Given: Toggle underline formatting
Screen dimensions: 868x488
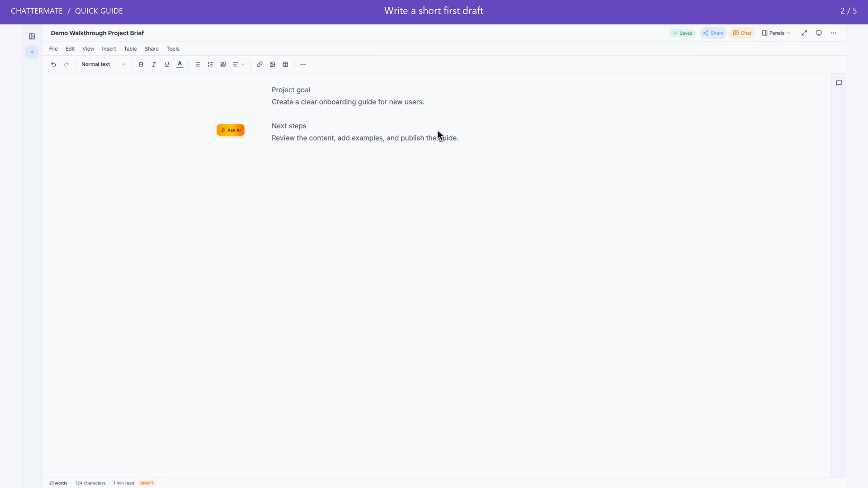Looking at the screenshot, I should 167,65.
